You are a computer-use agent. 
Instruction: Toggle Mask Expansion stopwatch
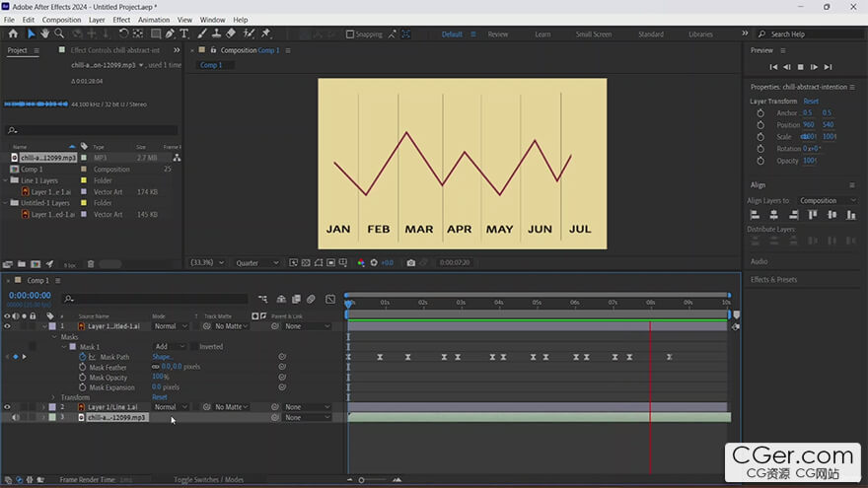[x=83, y=387]
